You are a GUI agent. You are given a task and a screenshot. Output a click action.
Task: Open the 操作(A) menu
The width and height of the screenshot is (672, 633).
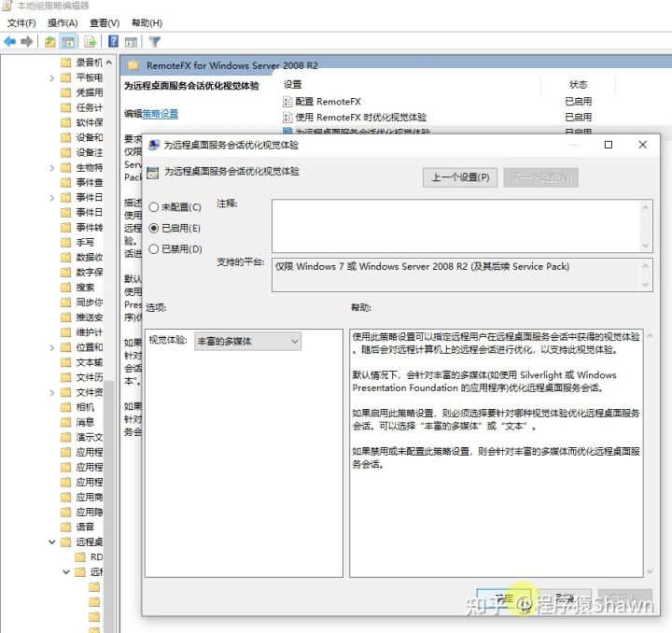pos(63,23)
